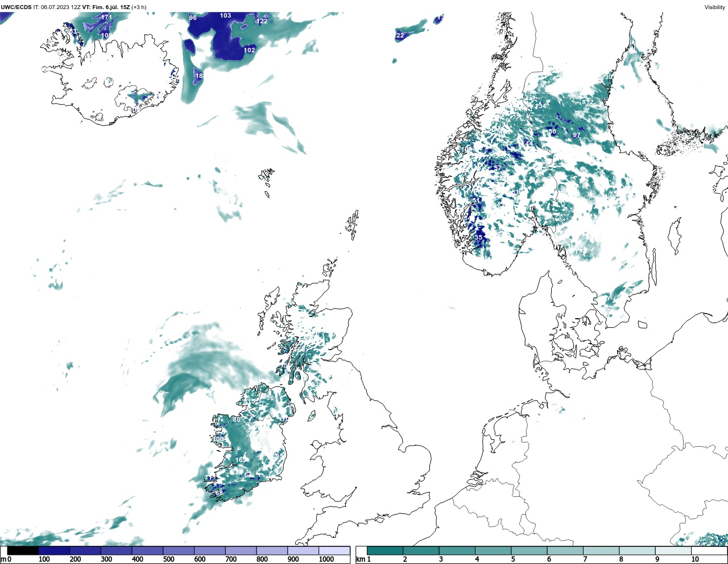Click the '(+3 h)' forecast offset text
The image size is (728, 564).
coord(139,7)
